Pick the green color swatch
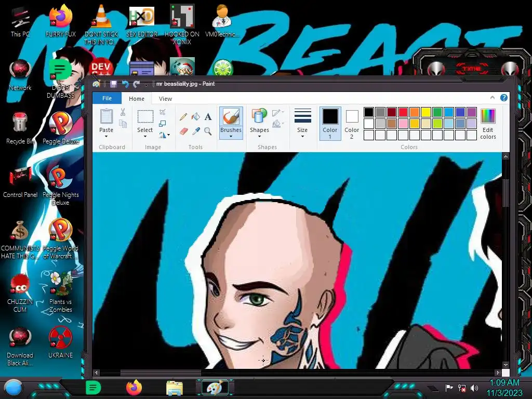Image resolution: width=532 pixels, height=399 pixels. 437,112
